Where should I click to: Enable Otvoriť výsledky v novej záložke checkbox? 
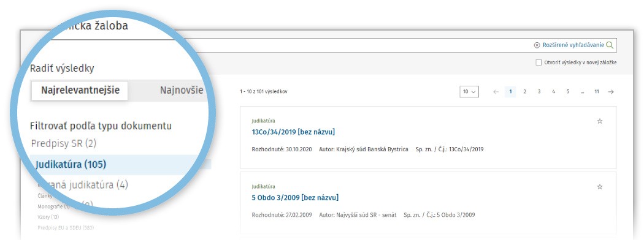pyautogui.click(x=539, y=62)
